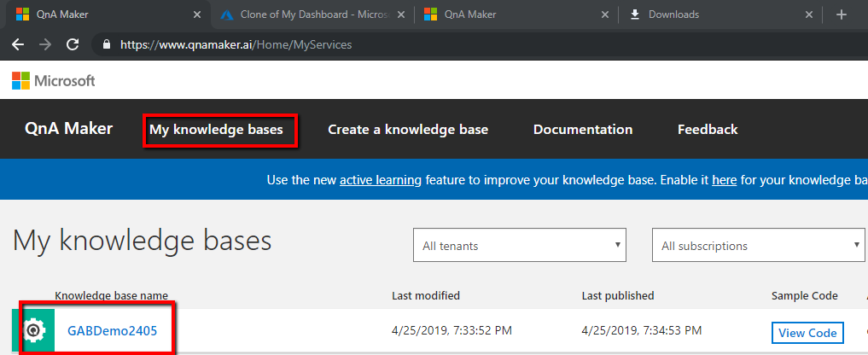
Task: Close the Clone of My Dashboard tab
Action: (x=401, y=15)
